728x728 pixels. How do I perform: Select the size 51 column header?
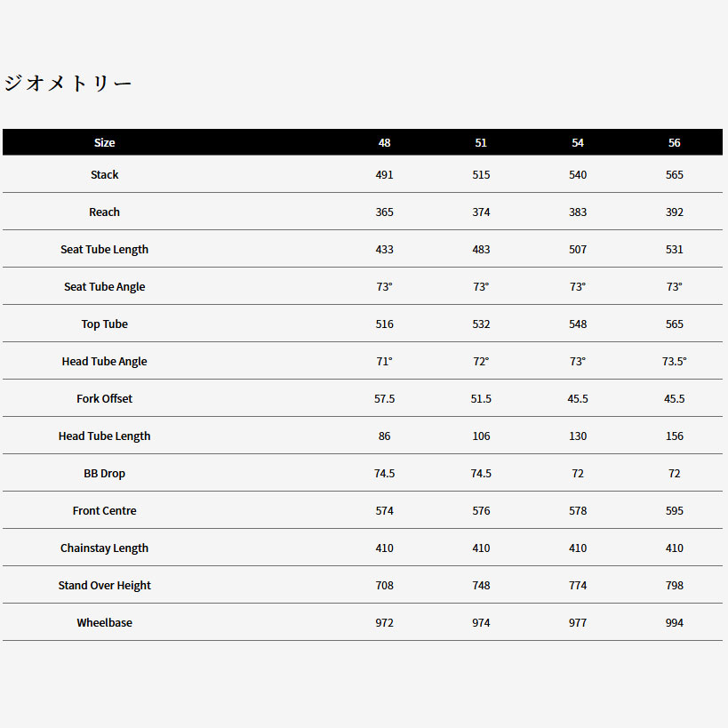pyautogui.click(x=481, y=142)
